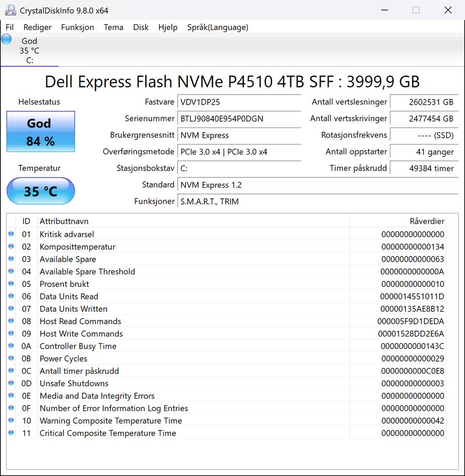Click status dot for Host Write Commands
The height and width of the screenshot is (476, 465).
pos(11,333)
